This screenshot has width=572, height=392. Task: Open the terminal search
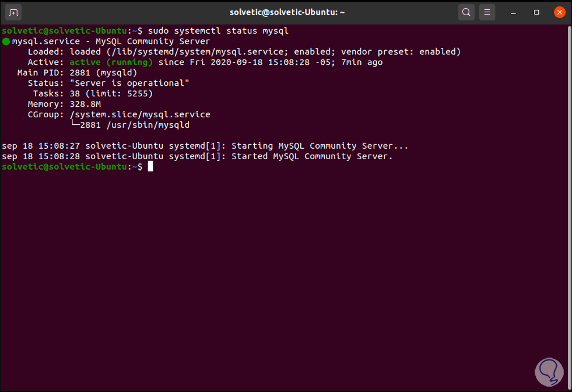tap(466, 12)
